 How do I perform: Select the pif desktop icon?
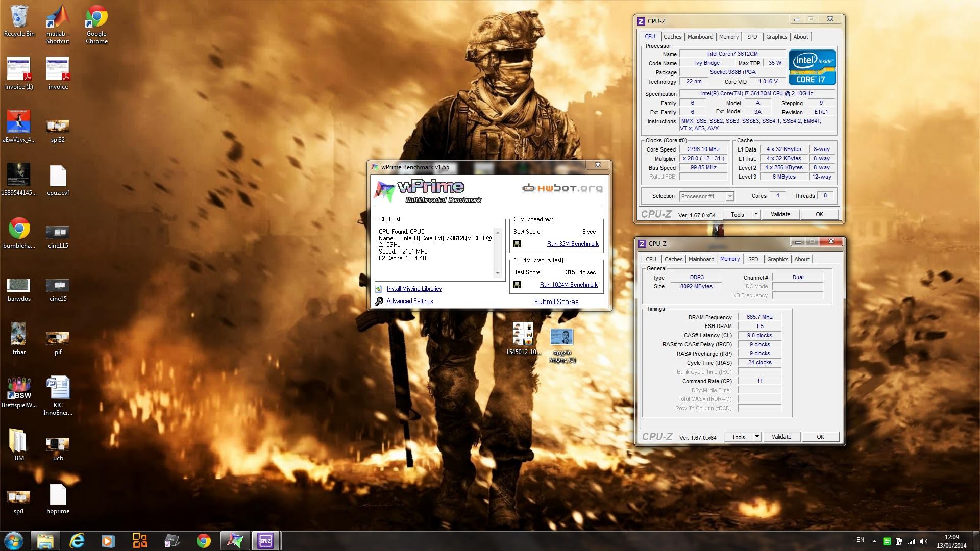tap(58, 343)
